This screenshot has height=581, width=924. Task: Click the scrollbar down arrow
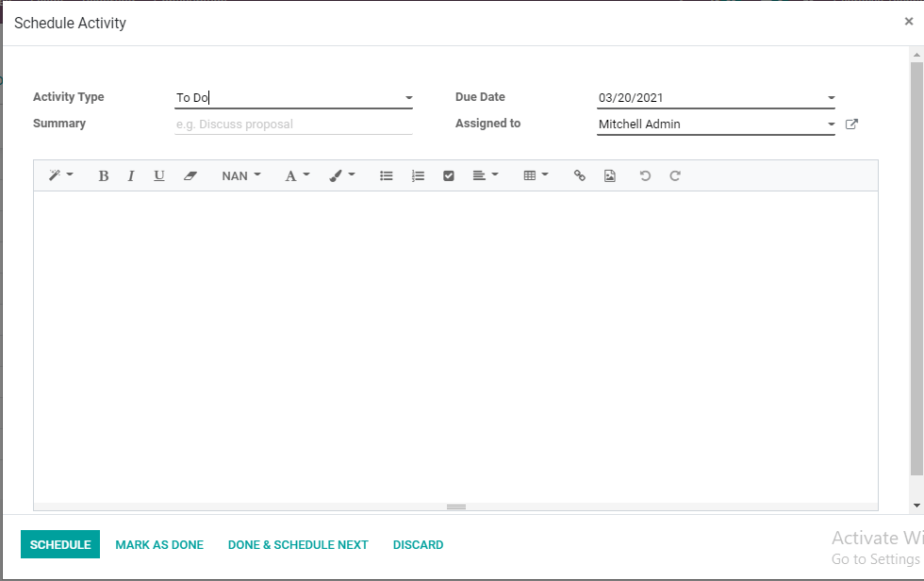(x=916, y=506)
